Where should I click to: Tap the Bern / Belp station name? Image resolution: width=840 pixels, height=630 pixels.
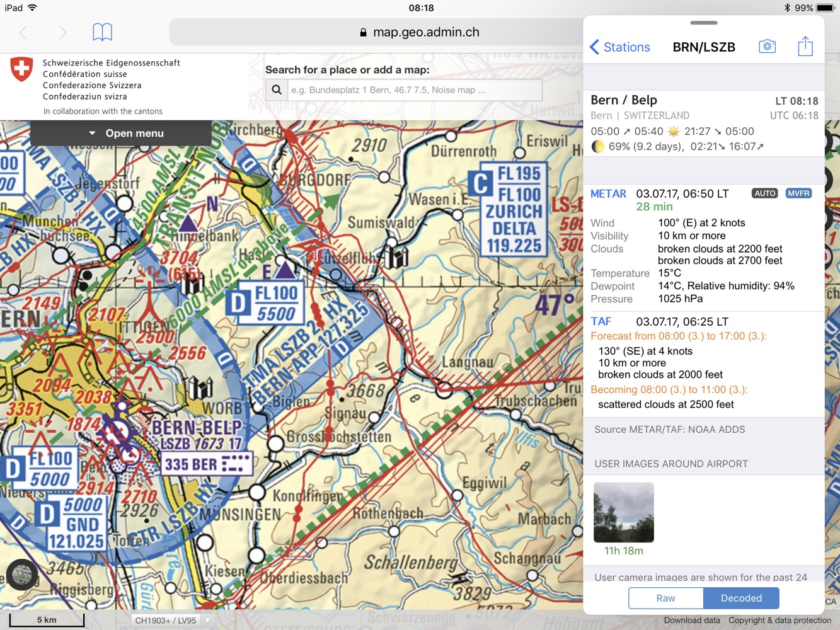[x=624, y=100]
